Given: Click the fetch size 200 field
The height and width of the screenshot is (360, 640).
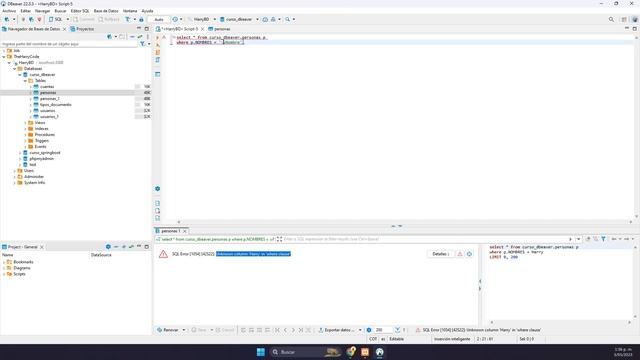Looking at the screenshot, I should [x=382, y=330].
